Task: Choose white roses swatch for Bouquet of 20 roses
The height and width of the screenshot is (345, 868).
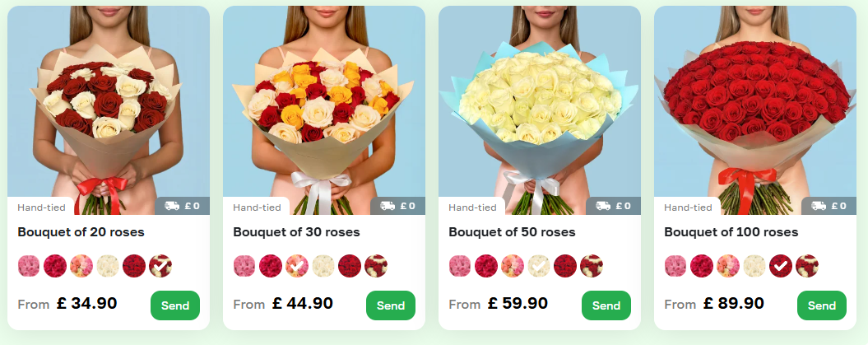Action: tap(108, 266)
